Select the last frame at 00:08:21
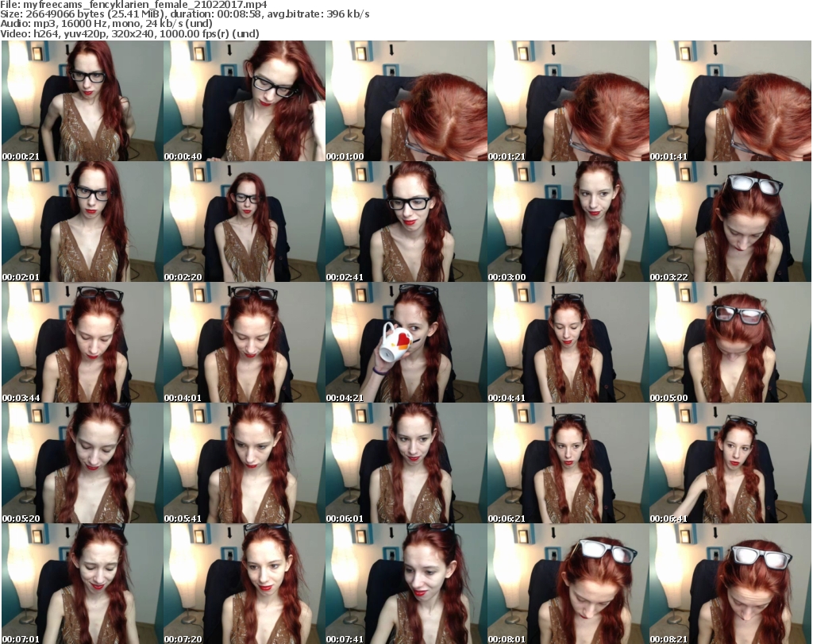813x644 pixels. (730, 584)
